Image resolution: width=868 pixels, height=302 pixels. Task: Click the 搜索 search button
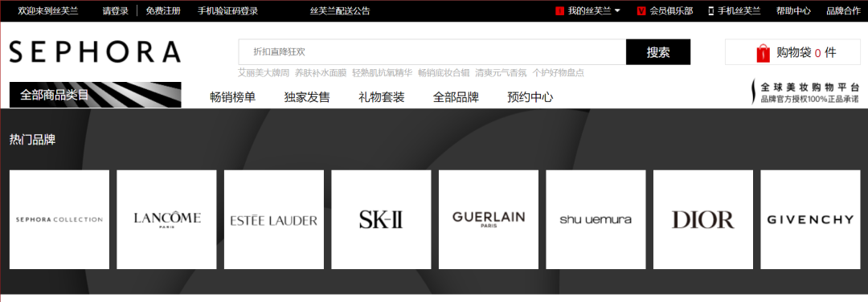(658, 52)
